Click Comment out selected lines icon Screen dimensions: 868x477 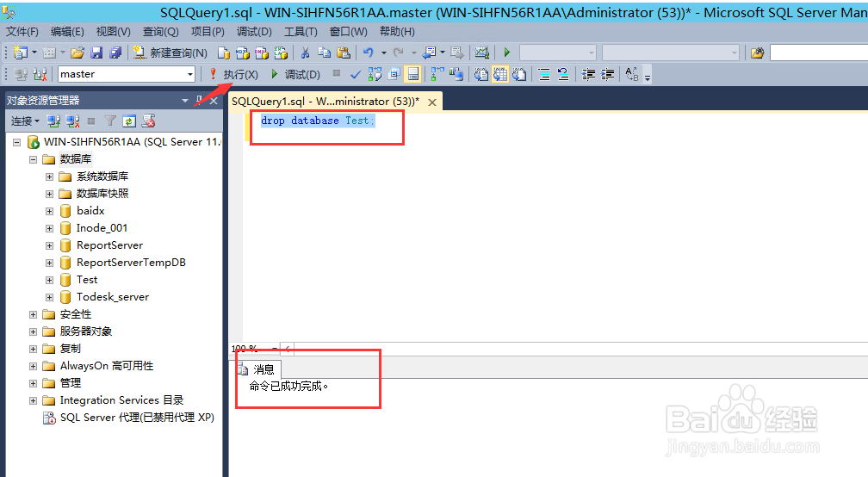click(544, 74)
